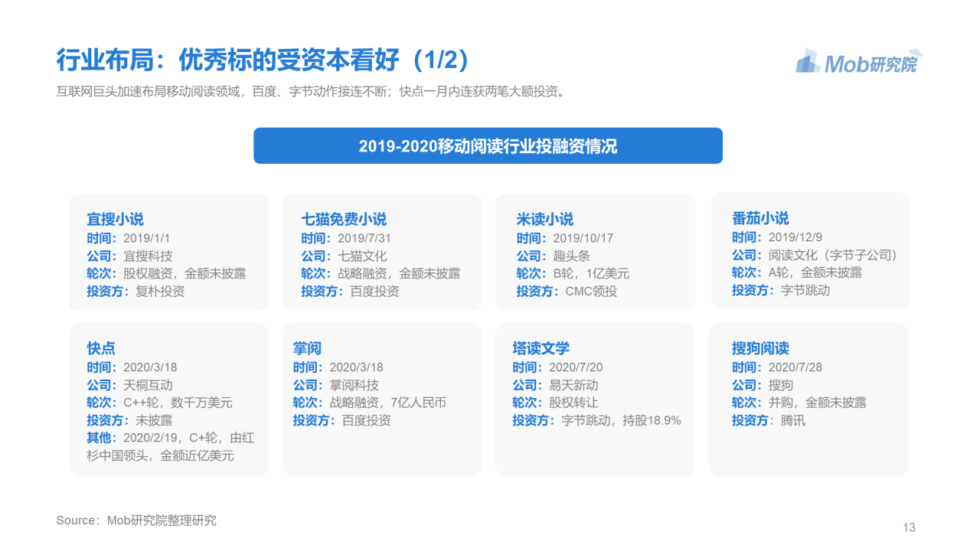
Task: Click the page number 13
Action: click(909, 527)
